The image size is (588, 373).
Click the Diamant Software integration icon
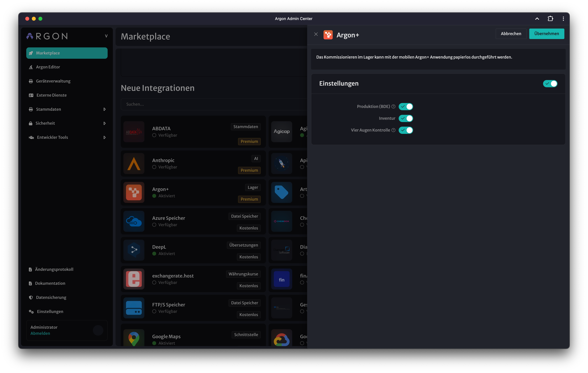(282, 250)
